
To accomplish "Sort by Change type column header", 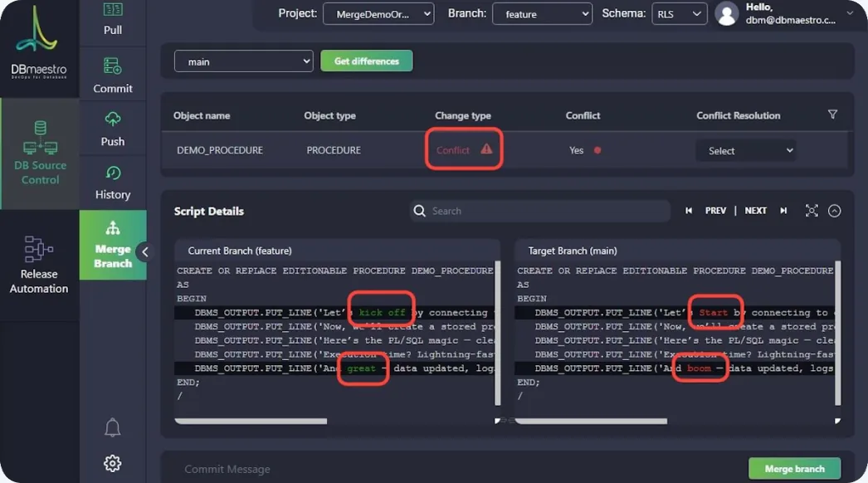I will (463, 115).
